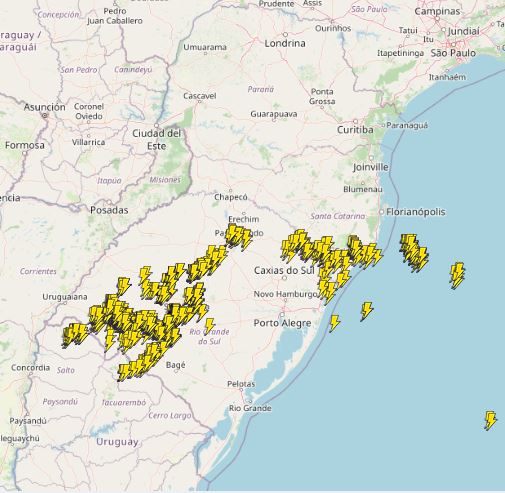
Task: Click the Florianópolis city dot
Action: [x=381, y=212]
